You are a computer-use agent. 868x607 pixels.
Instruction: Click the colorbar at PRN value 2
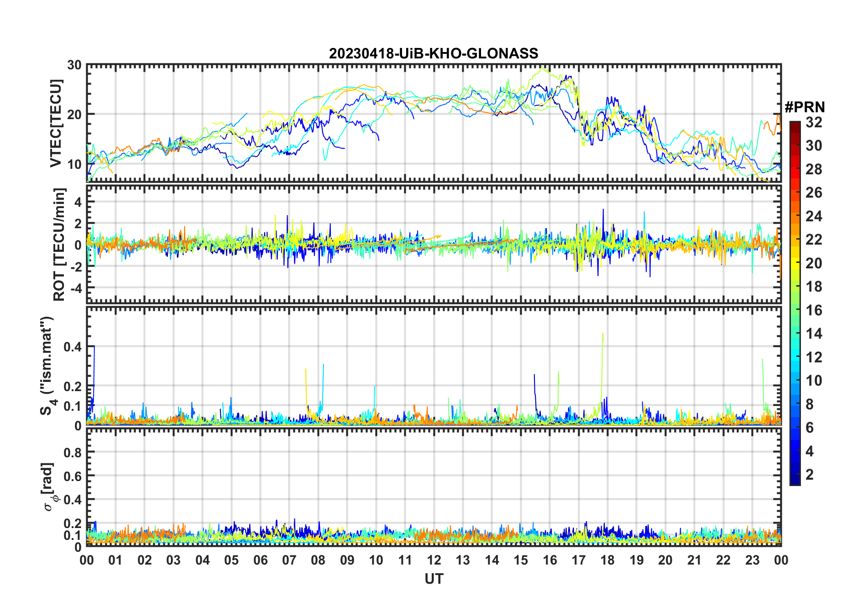tap(795, 475)
